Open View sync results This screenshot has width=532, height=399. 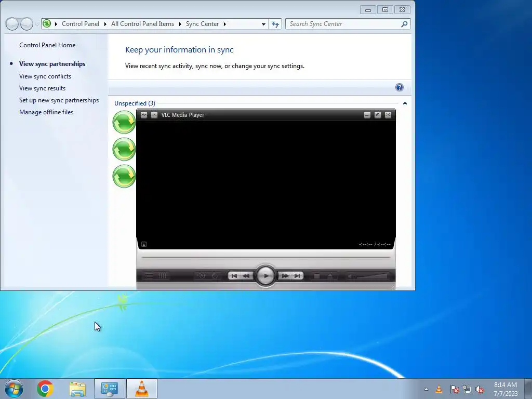[x=43, y=88]
